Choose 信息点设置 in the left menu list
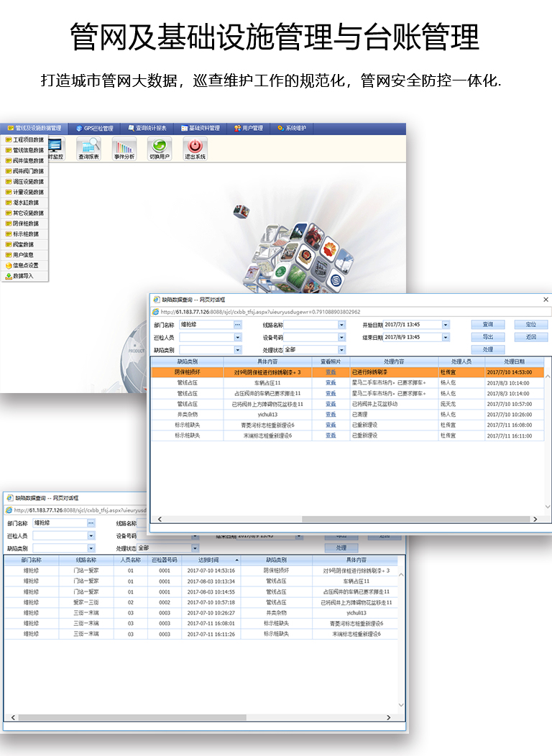This screenshot has height=756, width=552. click(25, 265)
